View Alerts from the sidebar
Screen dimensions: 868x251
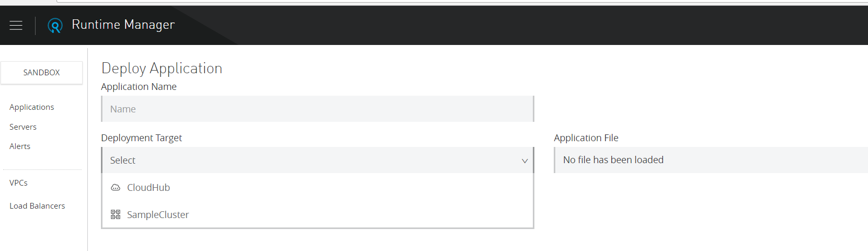[x=20, y=146]
